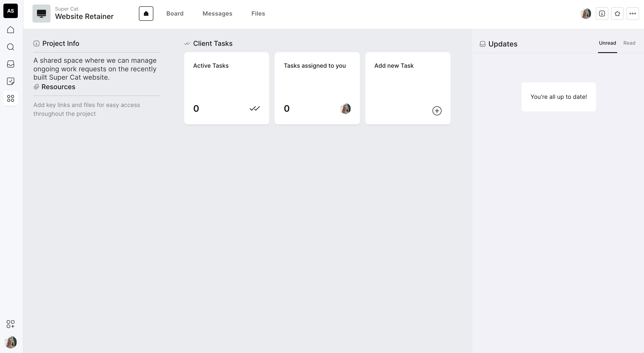Open the Files tab
644x353 pixels.
pyautogui.click(x=258, y=14)
